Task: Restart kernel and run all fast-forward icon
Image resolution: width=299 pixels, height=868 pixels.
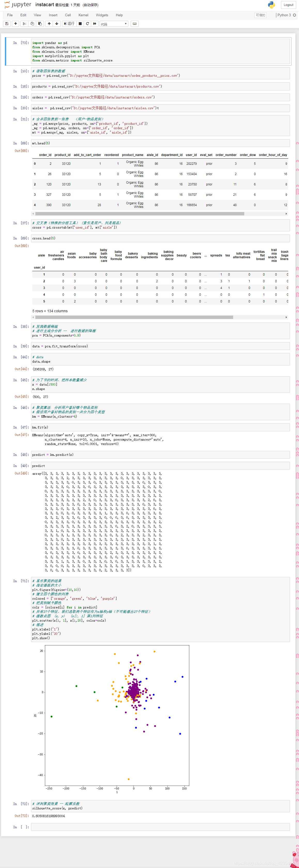Action: pos(95,24)
